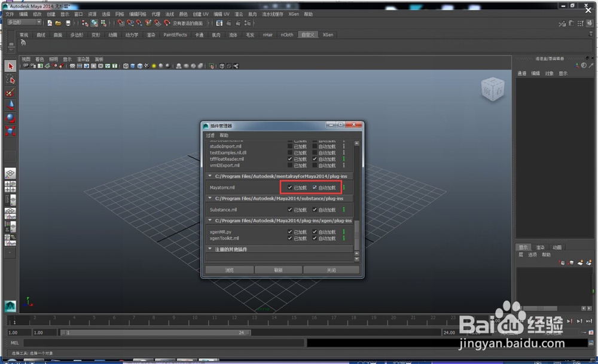Switch to the 渲染 tab in layer editor
The image size is (598, 364).
[x=540, y=247]
